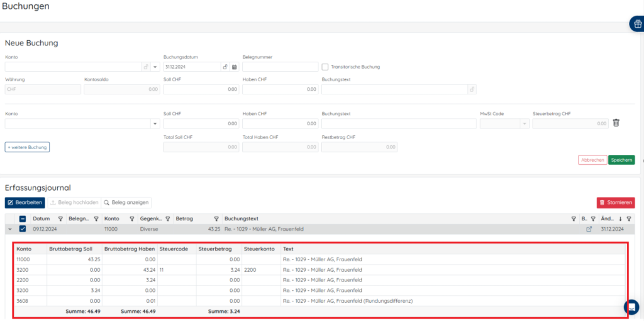Click the Steuerbetrag CHF field

pos(570,123)
